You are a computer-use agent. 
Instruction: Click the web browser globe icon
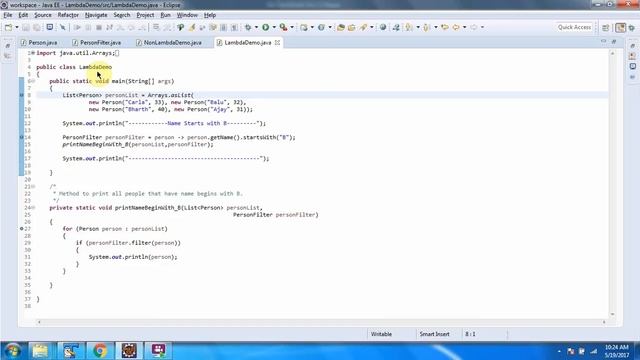coord(383,27)
